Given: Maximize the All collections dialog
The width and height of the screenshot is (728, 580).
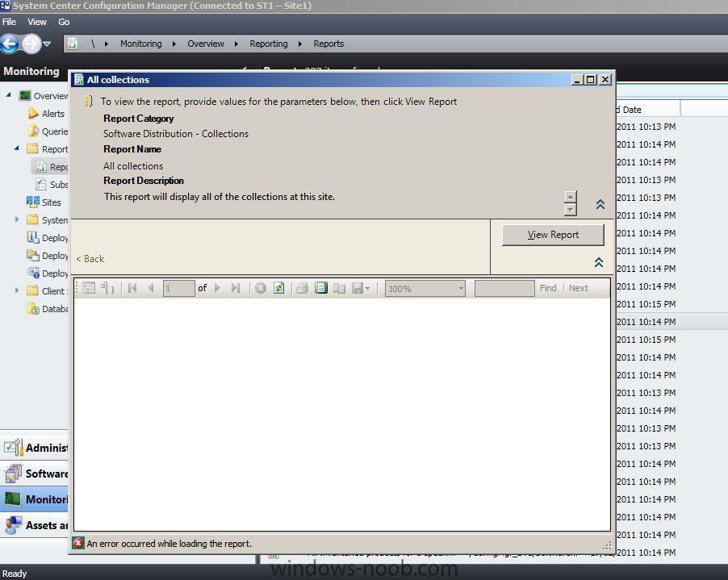Looking at the screenshot, I should pyautogui.click(x=590, y=80).
